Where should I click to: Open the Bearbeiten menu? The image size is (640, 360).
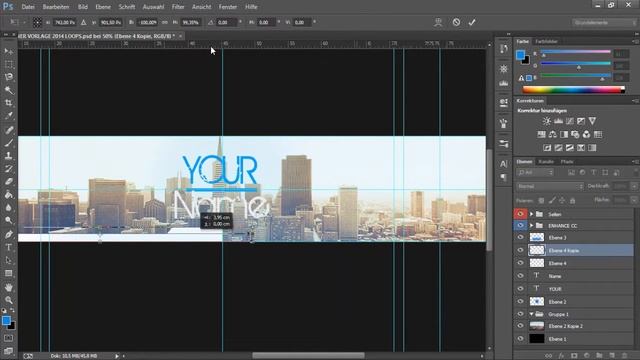click(x=56, y=7)
